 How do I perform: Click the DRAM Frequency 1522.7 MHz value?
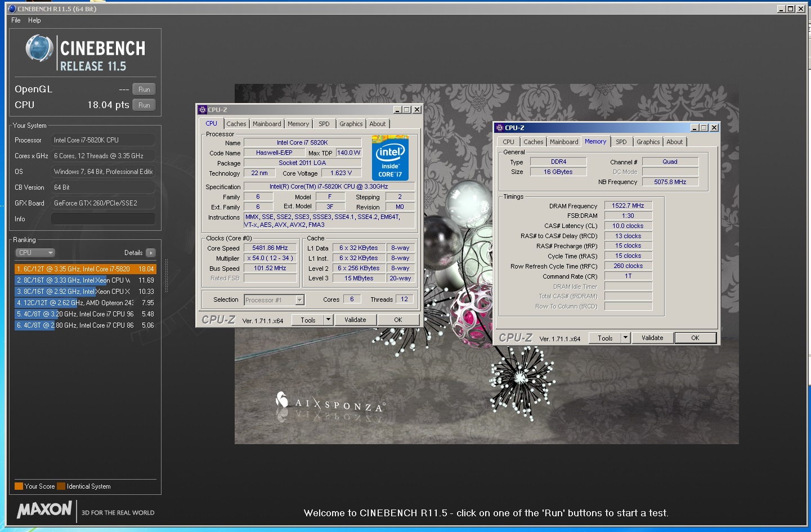[628, 206]
